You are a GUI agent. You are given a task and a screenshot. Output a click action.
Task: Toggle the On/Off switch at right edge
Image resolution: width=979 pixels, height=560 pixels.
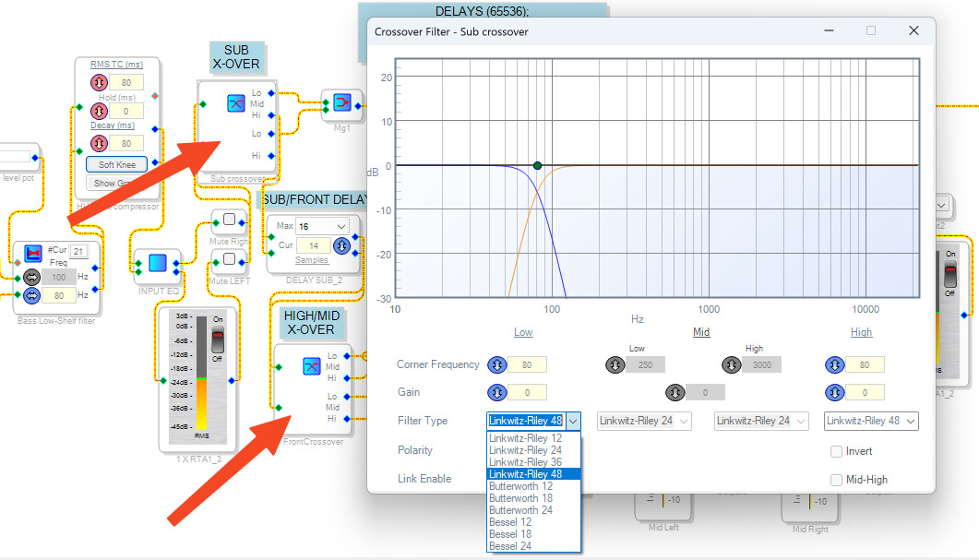click(x=950, y=276)
